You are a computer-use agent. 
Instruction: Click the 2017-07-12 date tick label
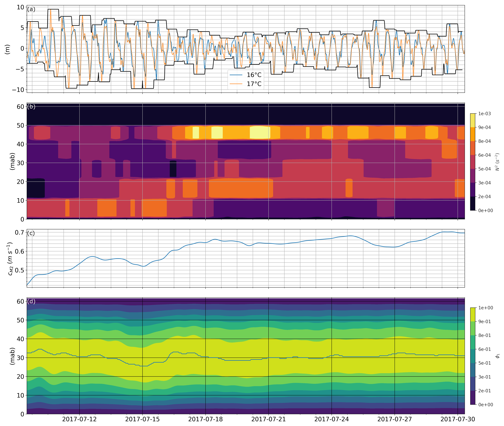coord(79,419)
